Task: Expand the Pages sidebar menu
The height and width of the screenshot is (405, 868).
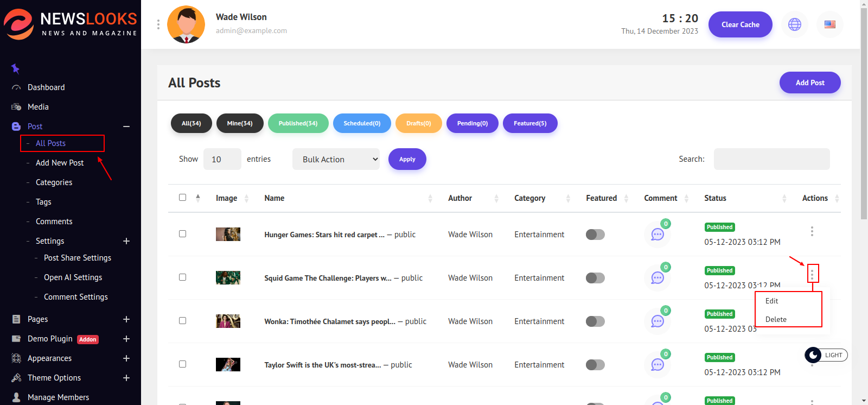Action: pyautogui.click(x=126, y=319)
